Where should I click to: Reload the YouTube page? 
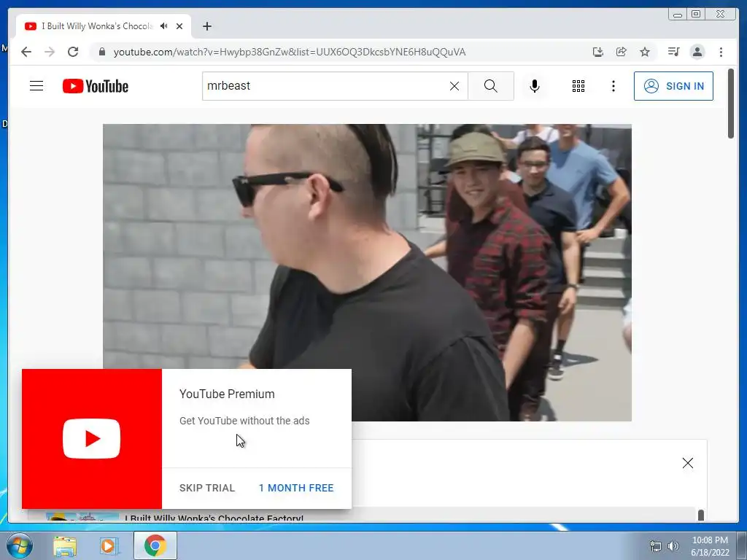pyautogui.click(x=73, y=52)
